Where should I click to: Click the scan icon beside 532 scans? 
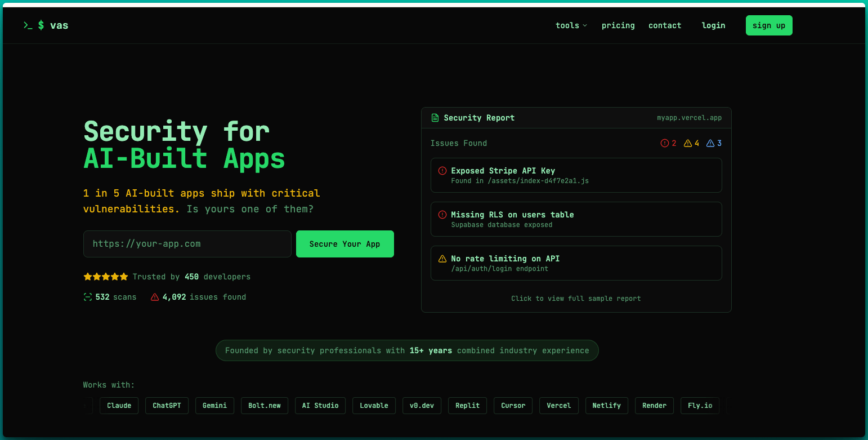(87, 297)
